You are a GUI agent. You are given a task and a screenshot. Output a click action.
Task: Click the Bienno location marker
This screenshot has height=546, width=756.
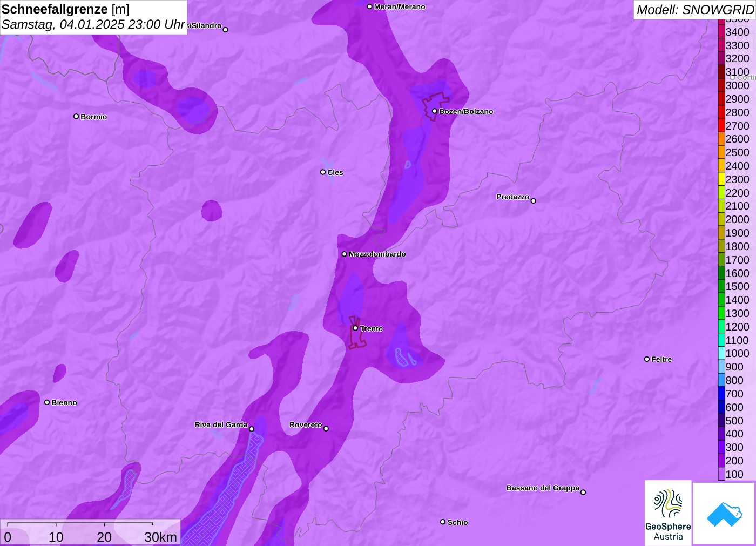click(x=47, y=402)
